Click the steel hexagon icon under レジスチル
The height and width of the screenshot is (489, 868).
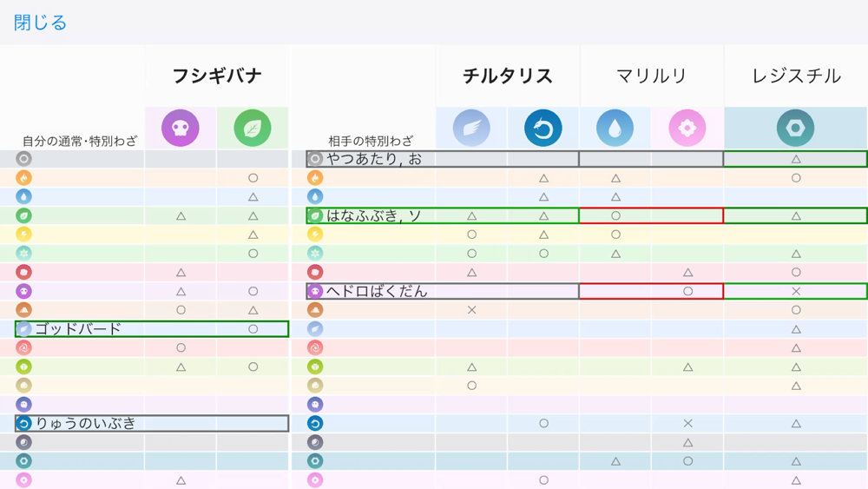click(796, 129)
